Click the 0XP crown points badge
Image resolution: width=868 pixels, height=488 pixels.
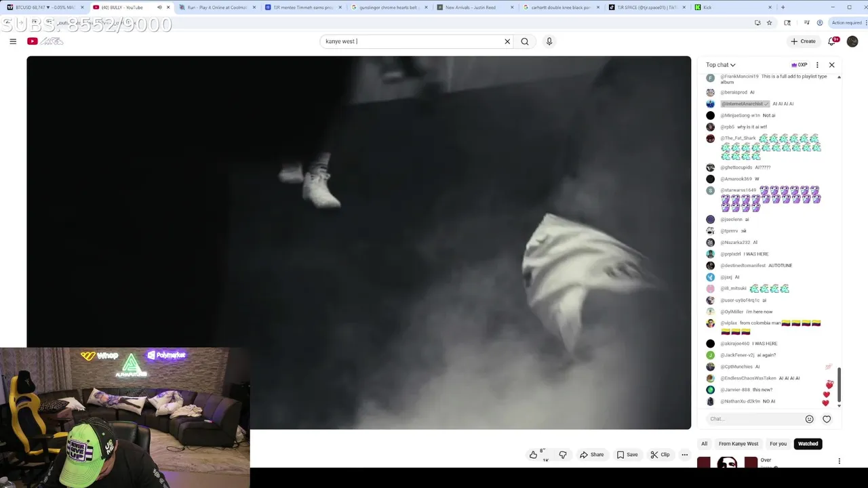point(800,65)
